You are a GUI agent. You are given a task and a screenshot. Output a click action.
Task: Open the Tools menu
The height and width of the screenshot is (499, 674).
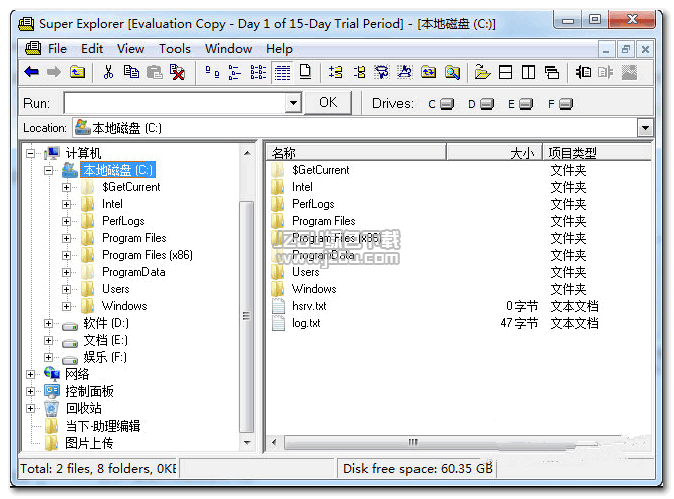(175, 49)
